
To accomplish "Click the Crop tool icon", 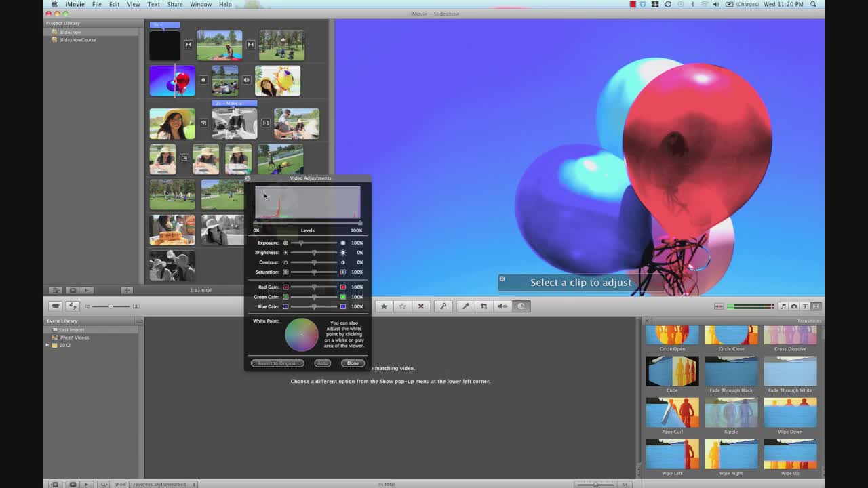I will [x=484, y=306].
